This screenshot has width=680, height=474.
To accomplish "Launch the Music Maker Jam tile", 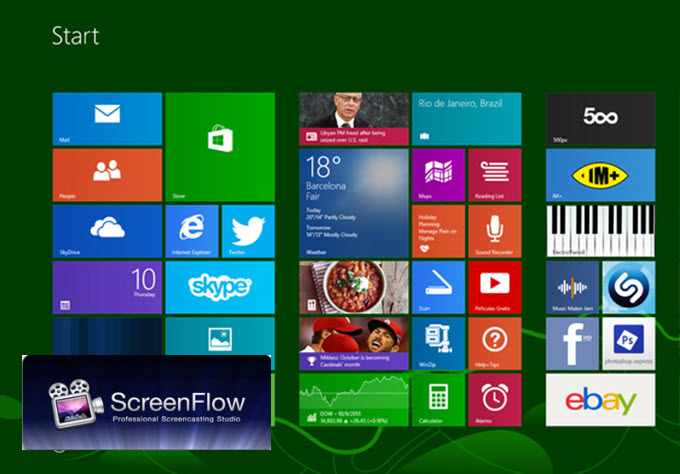I will (x=572, y=288).
